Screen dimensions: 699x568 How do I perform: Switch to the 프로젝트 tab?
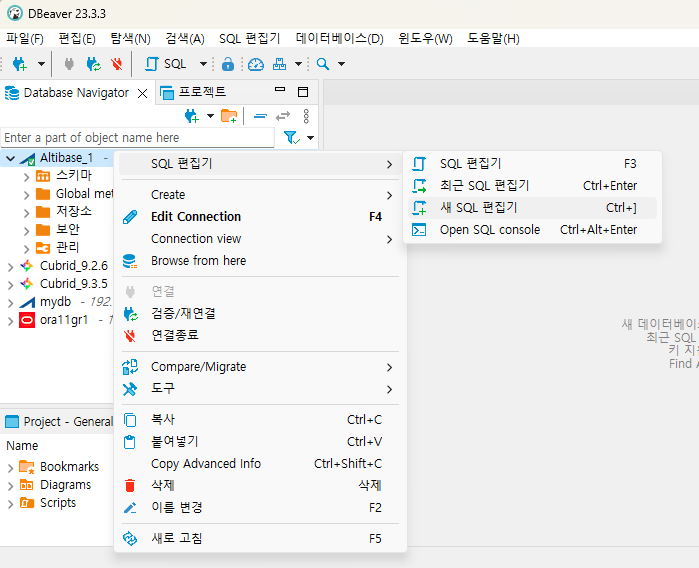(x=201, y=92)
